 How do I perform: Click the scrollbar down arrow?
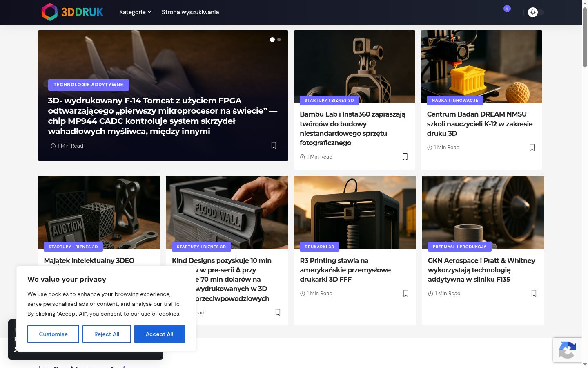[585, 364]
